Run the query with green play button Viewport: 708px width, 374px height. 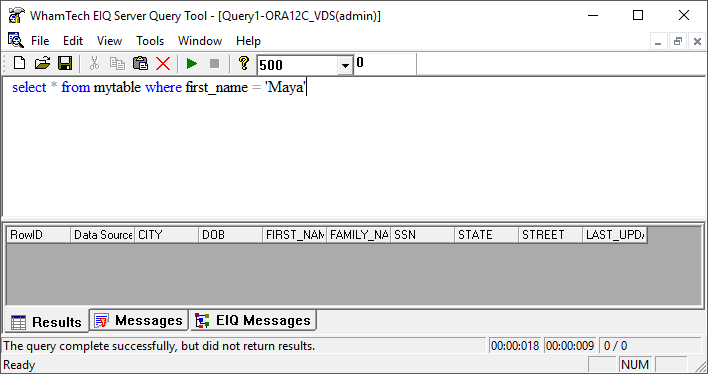tap(192, 64)
